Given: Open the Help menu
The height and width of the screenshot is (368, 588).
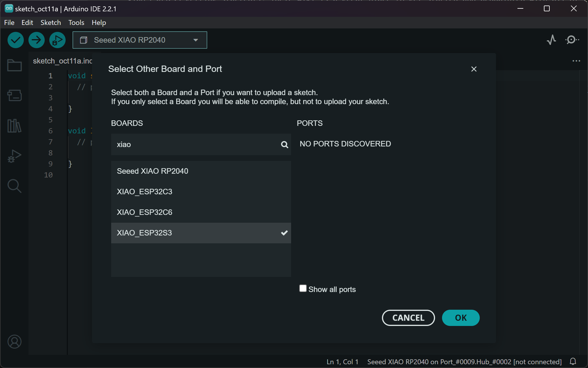Looking at the screenshot, I should tap(99, 23).
